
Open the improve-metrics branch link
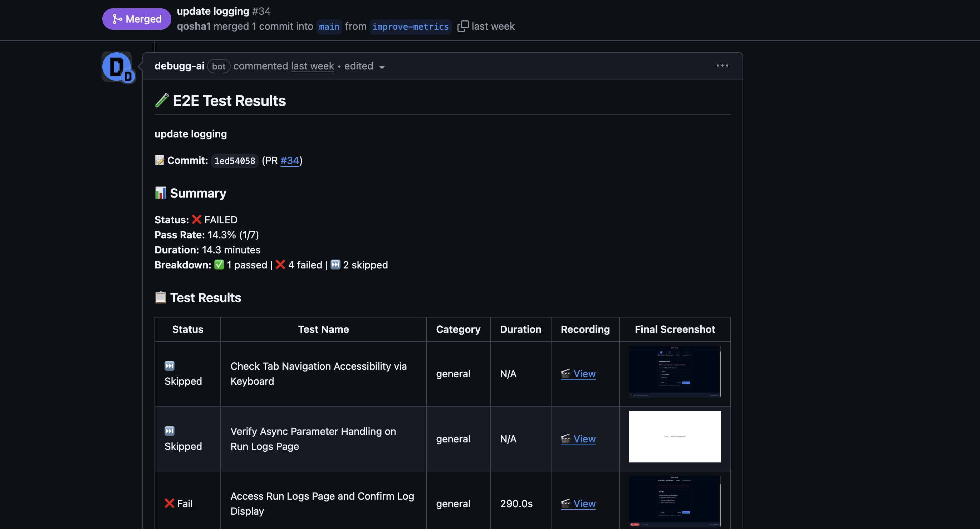click(x=410, y=26)
